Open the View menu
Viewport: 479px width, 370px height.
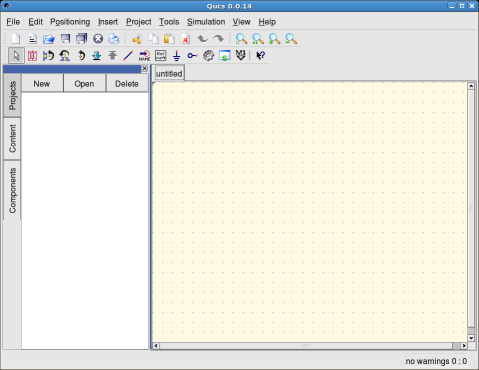241,22
